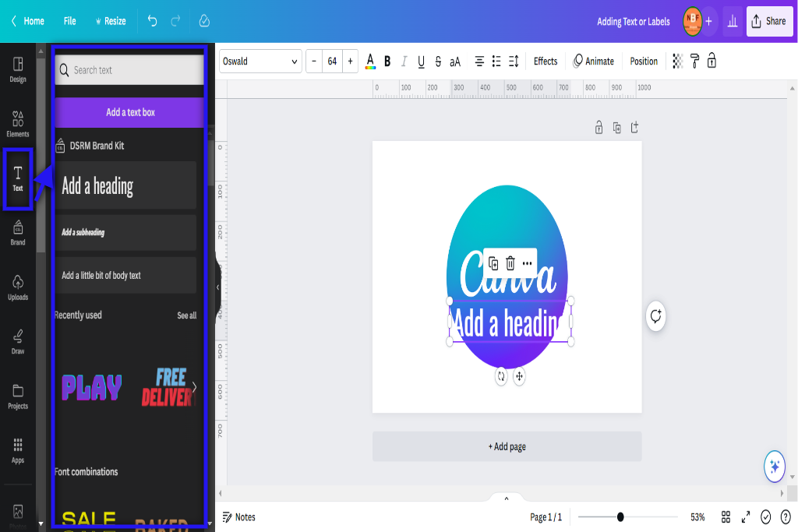This screenshot has height=532, width=798.
Task: Click the user profile avatar
Action: (x=692, y=21)
